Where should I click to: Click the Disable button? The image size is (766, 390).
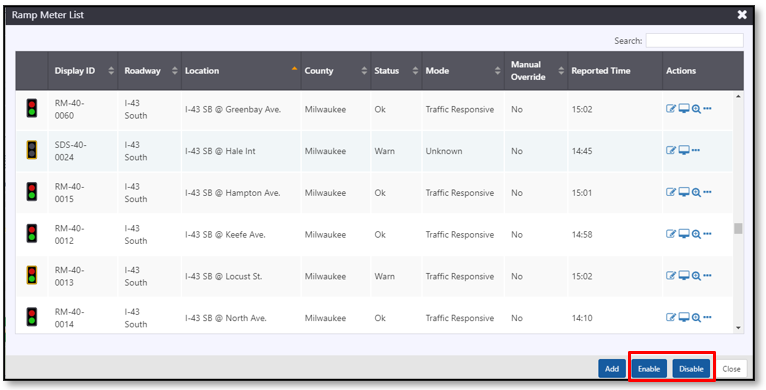691,369
